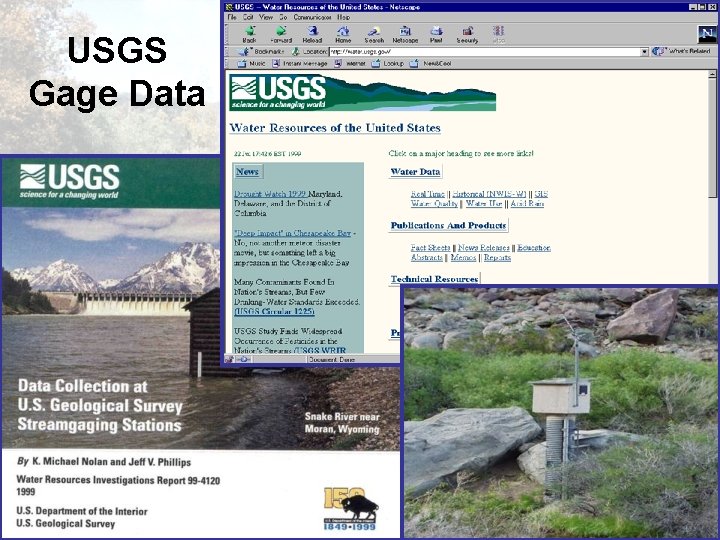Open the Security padlock icon
This screenshot has height=540, width=720.
point(467,34)
